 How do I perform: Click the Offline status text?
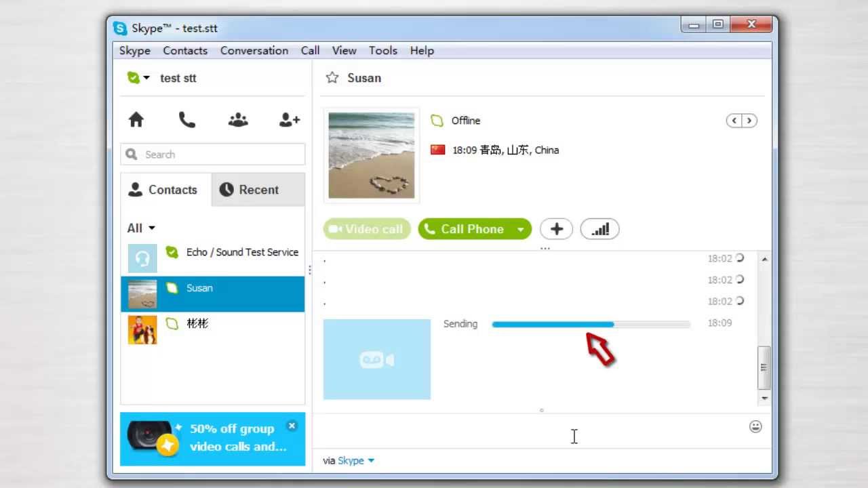click(x=466, y=121)
